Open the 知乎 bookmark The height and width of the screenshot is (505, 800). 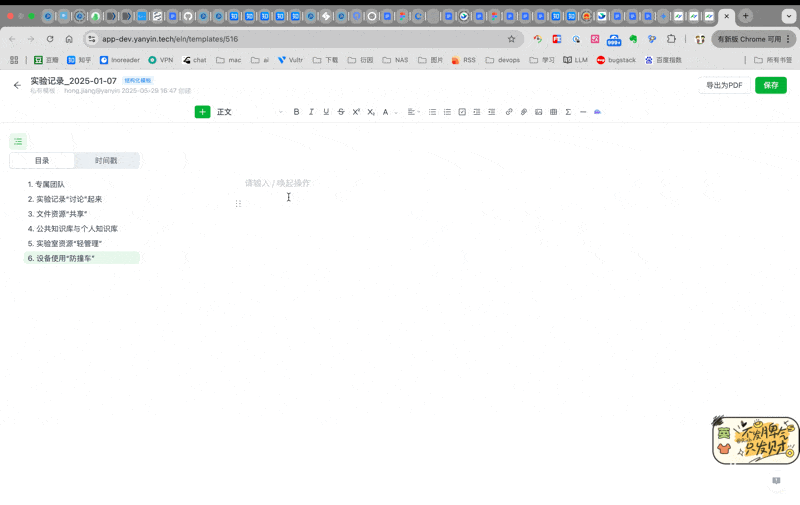pos(79,60)
